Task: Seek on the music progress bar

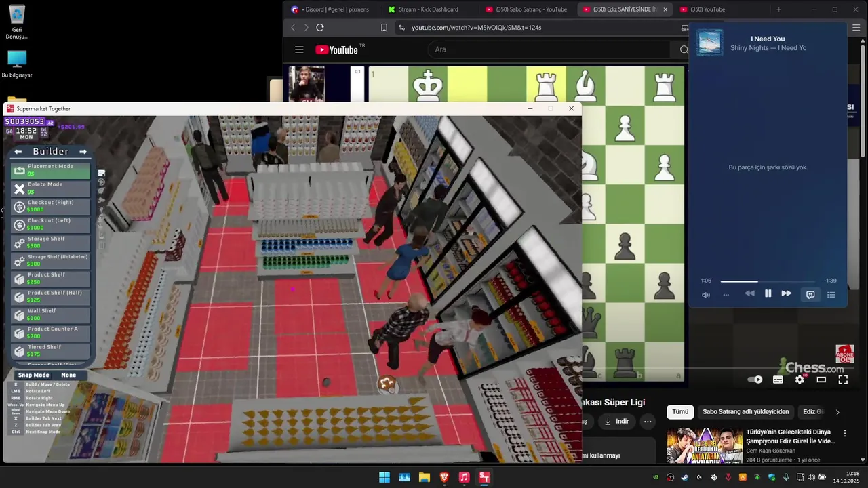Action: coord(768,281)
